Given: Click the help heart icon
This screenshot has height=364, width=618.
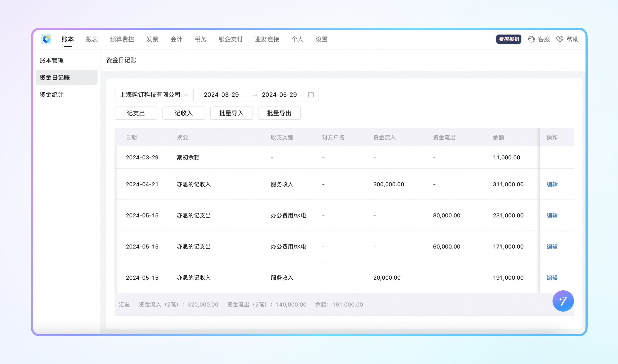Looking at the screenshot, I should pos(560,39).
